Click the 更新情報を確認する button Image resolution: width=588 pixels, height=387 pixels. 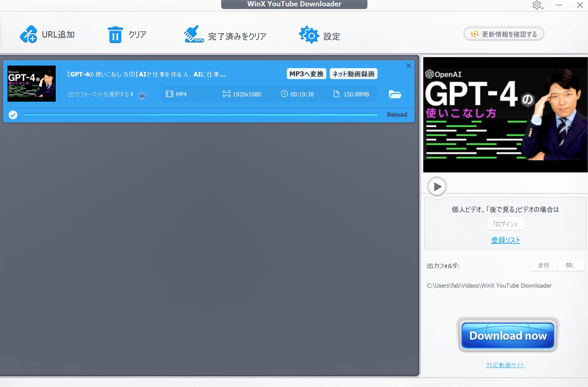(504, 34)
